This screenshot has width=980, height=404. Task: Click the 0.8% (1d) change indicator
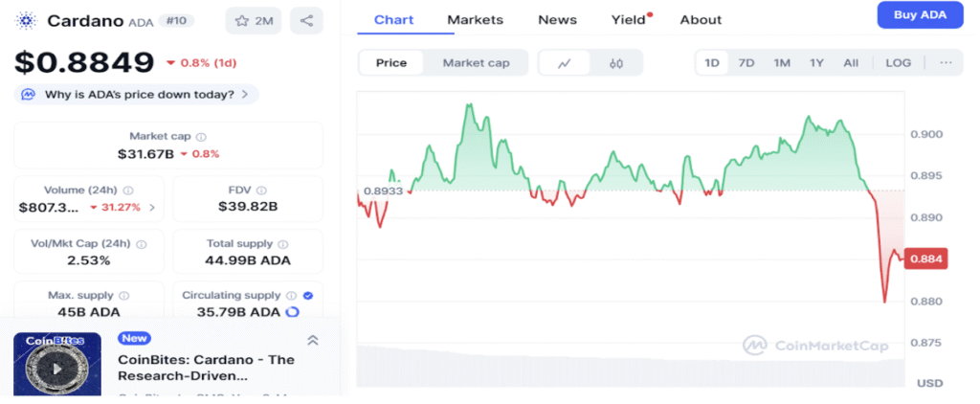click(x=201, y=63)
